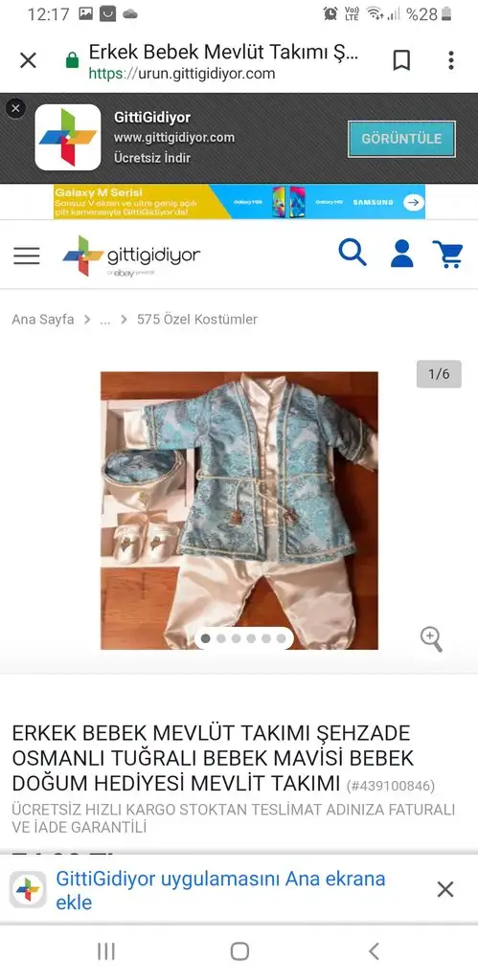
Task: Expand the collapsed breadcrumb ellipsis
Action: pos(105,320)
